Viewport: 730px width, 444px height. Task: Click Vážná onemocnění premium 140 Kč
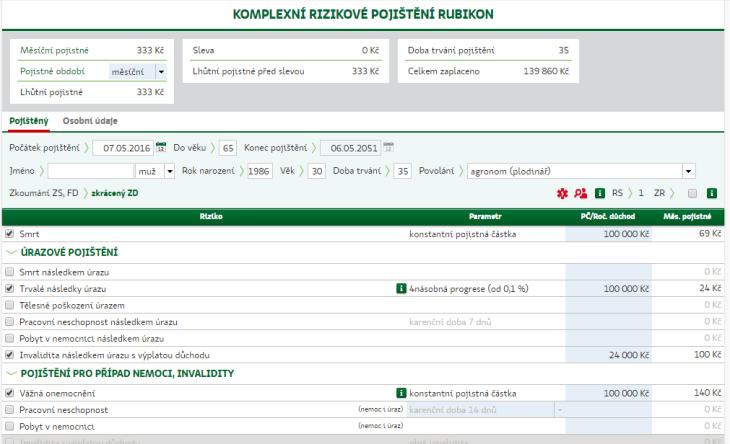click(707, 393)
